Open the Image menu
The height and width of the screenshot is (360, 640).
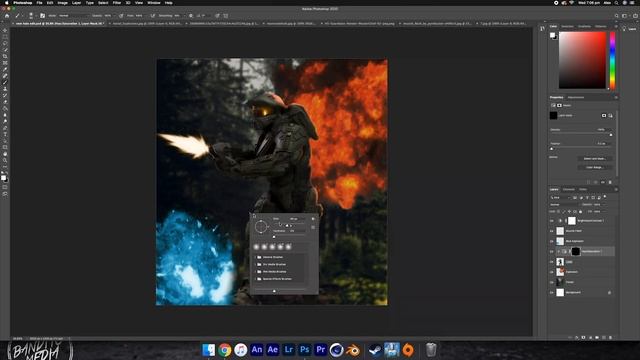[x=62, y=3]
